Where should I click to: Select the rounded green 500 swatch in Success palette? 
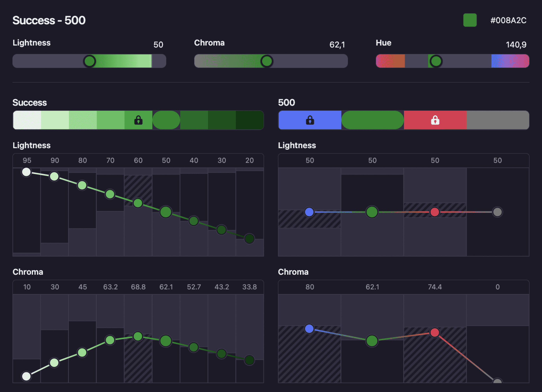tap(166, 120)
